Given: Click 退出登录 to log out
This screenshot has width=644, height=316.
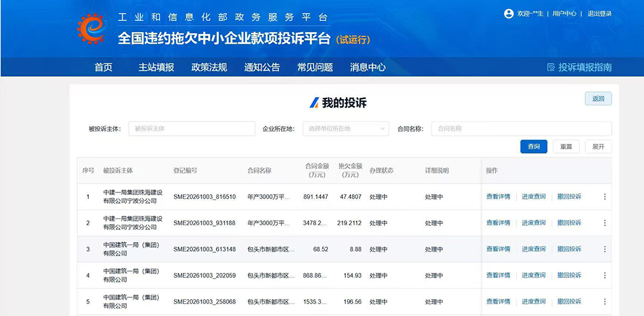Looking at the screenshot, I should pyautogui.click(x=600, y=14).
